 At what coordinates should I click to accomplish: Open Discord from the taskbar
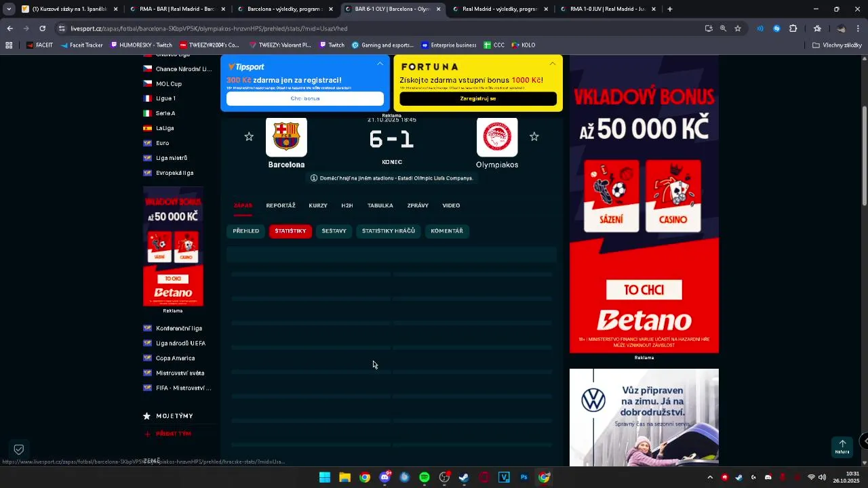point(385,477)
